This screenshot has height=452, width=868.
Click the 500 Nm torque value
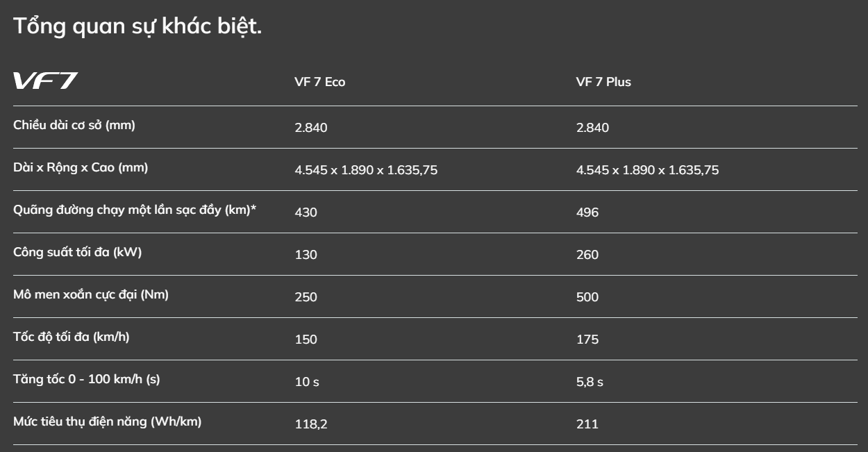click(587, 297)
